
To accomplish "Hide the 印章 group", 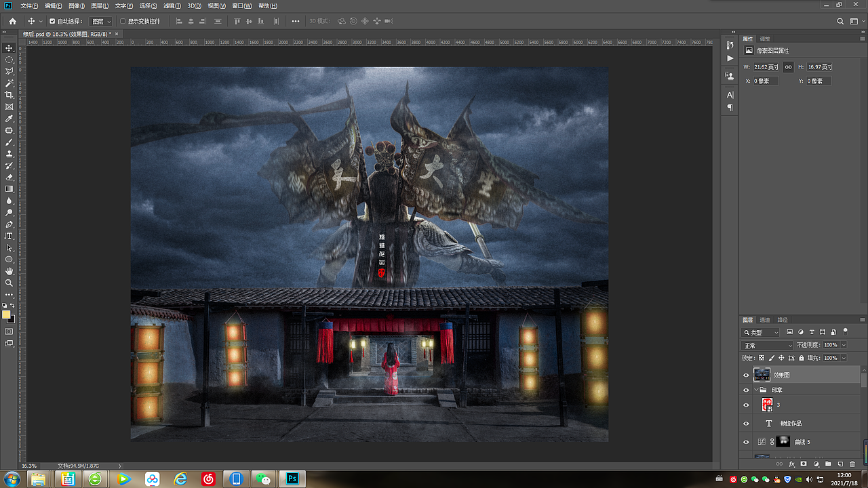I will [x=746, y=390].
